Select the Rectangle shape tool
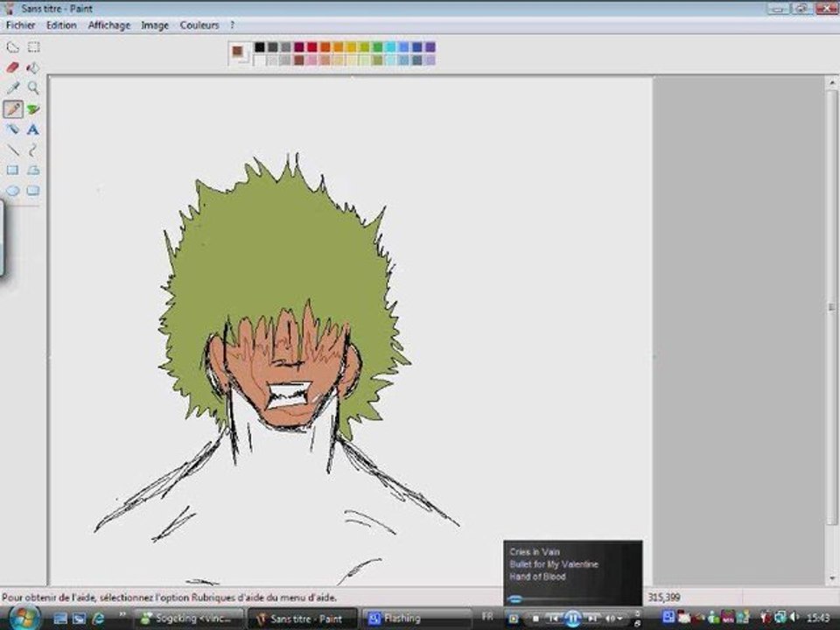 click(x=12, y=171)
